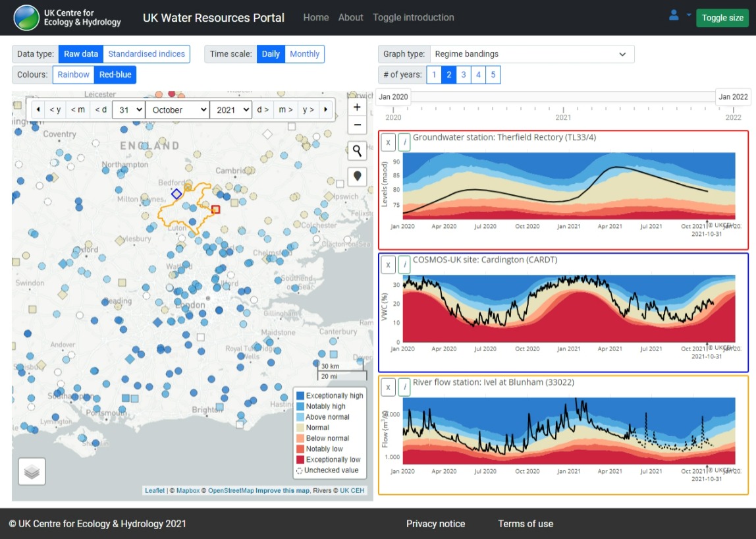Click Improve this map link

tap(282, 490)
